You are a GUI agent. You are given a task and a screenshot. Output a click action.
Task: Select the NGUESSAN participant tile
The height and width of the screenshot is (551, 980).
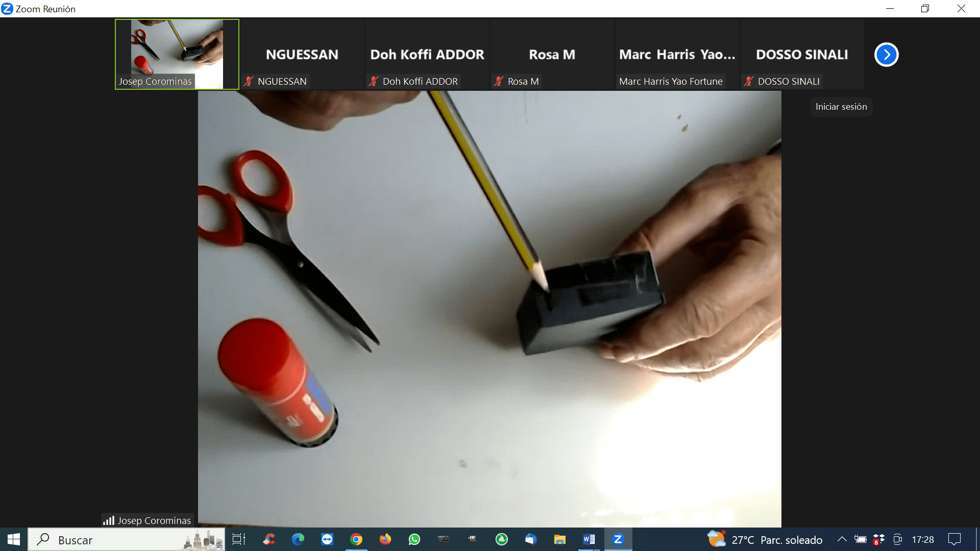(302, 54)
